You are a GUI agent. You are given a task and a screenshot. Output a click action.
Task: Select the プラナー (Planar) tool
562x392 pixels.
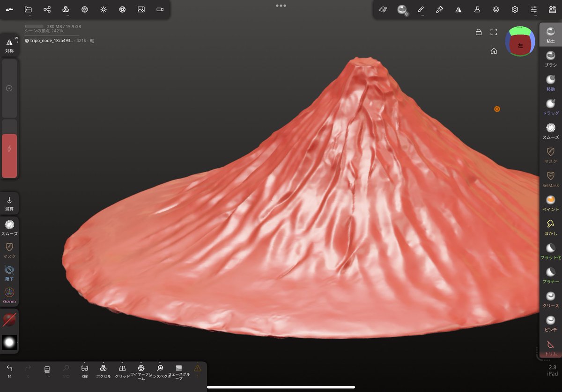coord(550,276)
